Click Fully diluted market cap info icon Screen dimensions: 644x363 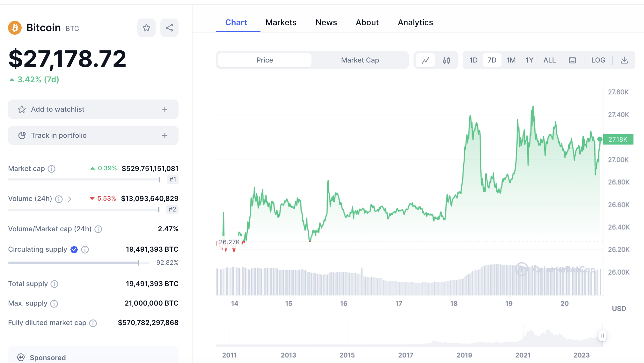coord(93,323)
